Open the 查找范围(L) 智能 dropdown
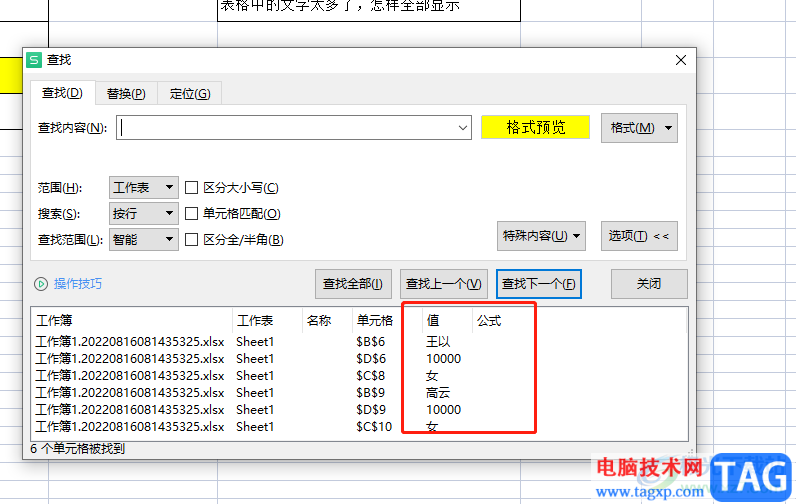This screenshot has width=796, height=504. (x=144, y=239)
